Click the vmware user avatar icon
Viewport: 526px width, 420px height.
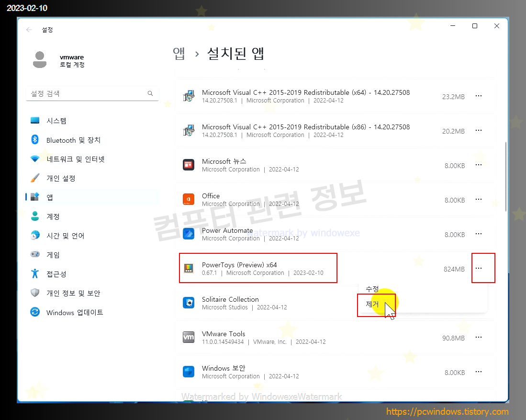(x=40, y=60)
